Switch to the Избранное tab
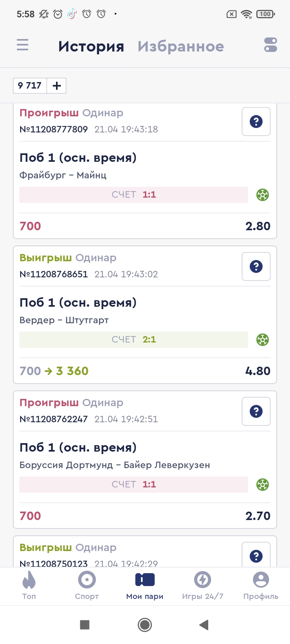The image size is (290, 644). tap(180, 47)
